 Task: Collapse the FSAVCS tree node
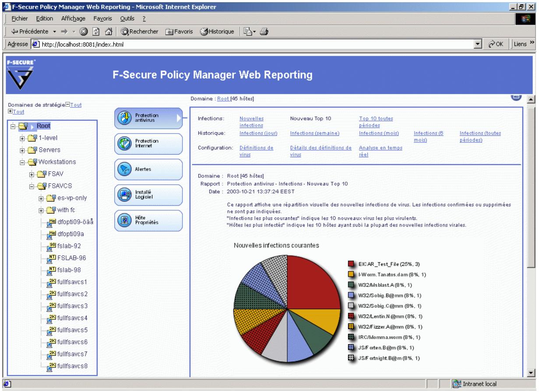tap(32, 186)
